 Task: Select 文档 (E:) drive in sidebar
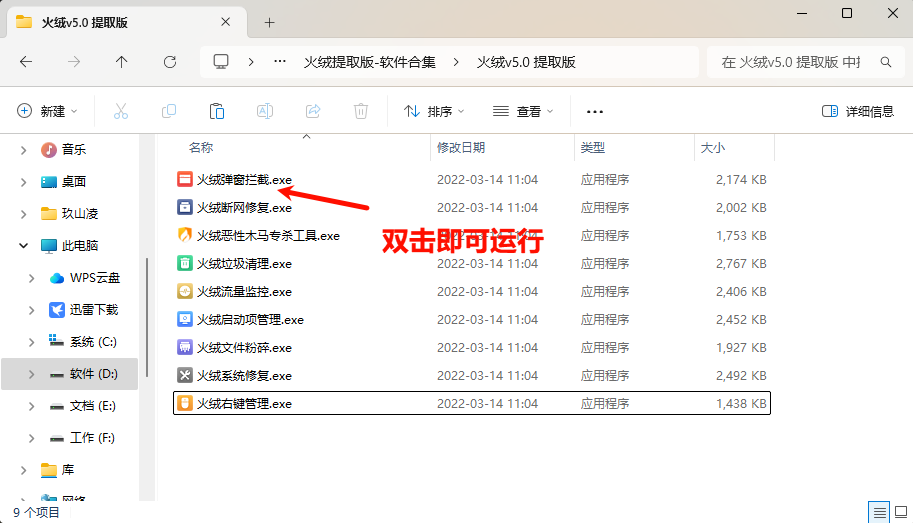[92, 406]
